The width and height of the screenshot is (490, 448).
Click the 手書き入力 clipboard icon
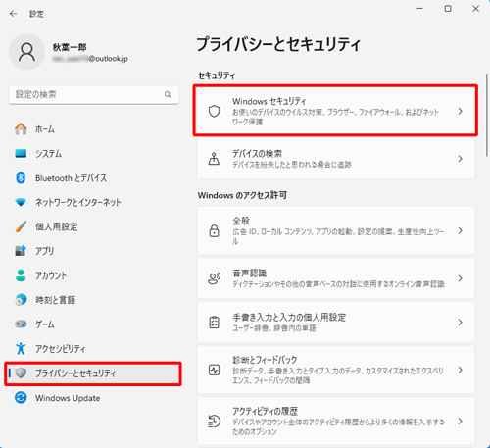[214, 323]
